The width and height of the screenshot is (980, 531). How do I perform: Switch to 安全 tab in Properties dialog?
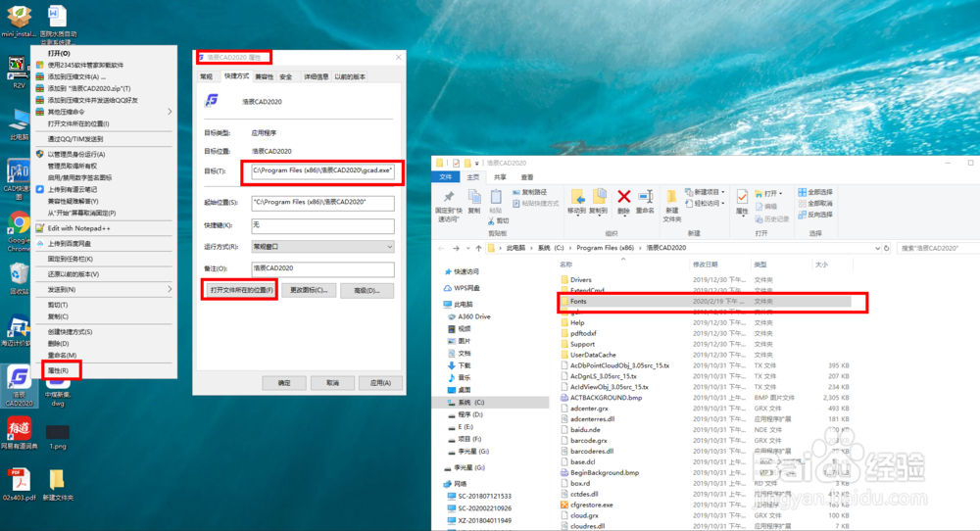[286, 76]
